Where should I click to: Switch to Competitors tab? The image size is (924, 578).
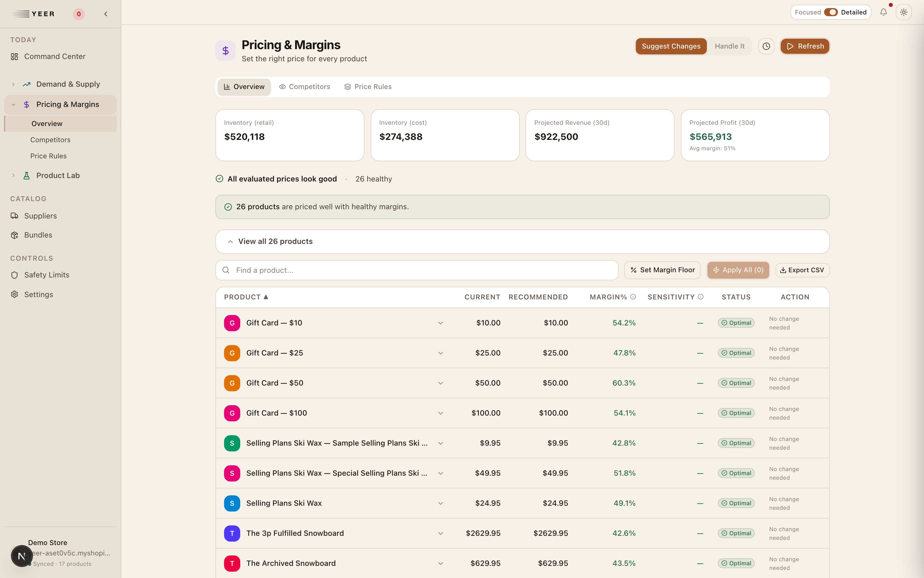coord(305,87)
